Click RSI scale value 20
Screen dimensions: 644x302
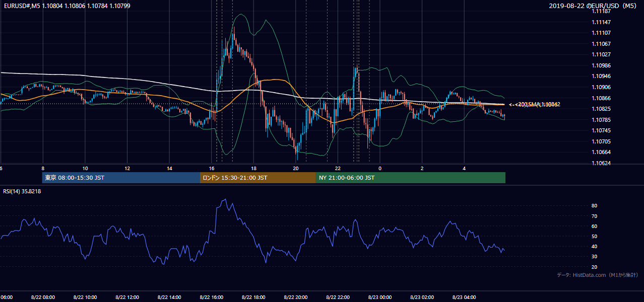(x=595, y=267)
